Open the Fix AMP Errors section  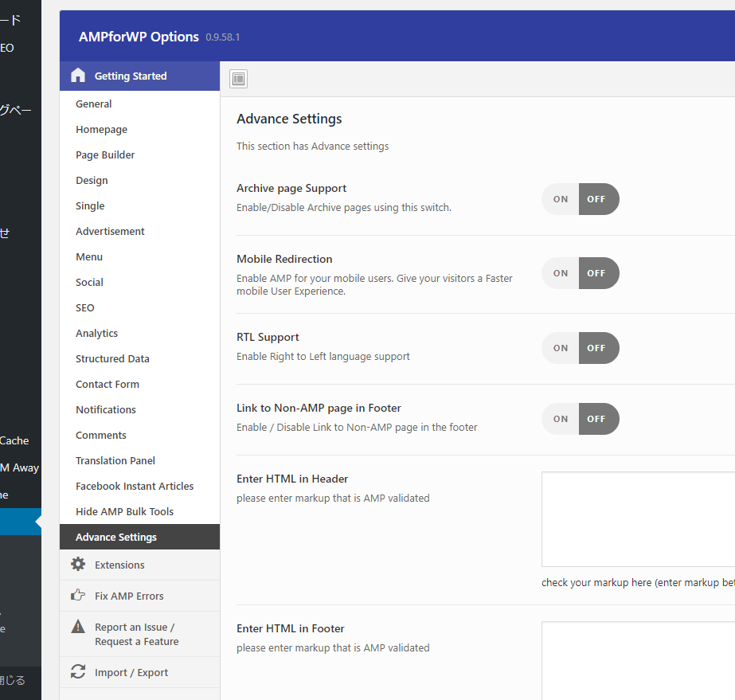(139, 596)
